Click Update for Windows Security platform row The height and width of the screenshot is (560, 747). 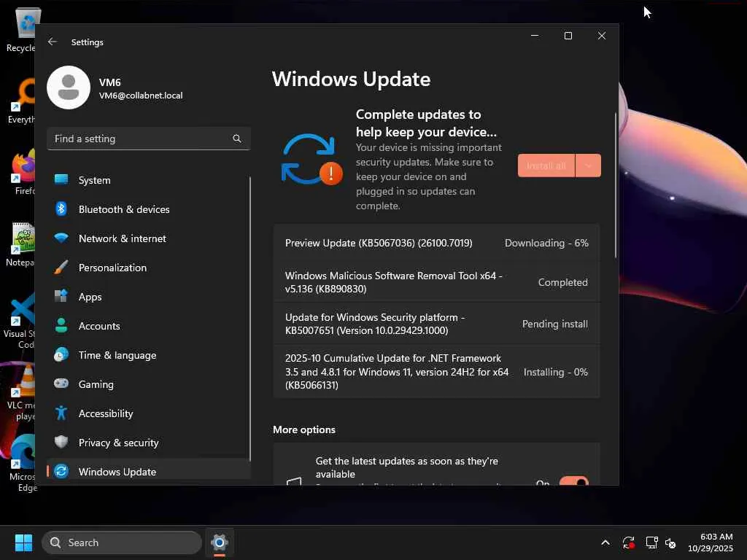point(436,324)
